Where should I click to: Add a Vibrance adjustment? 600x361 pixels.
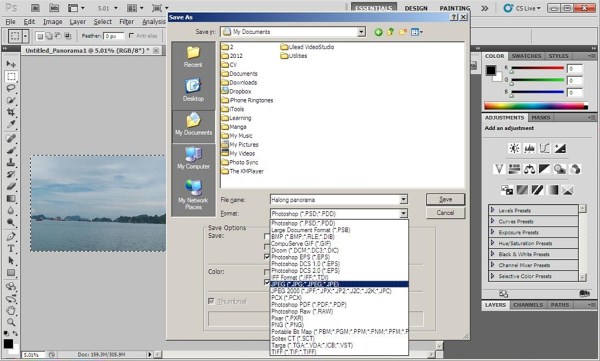click(x=499, y=169)
